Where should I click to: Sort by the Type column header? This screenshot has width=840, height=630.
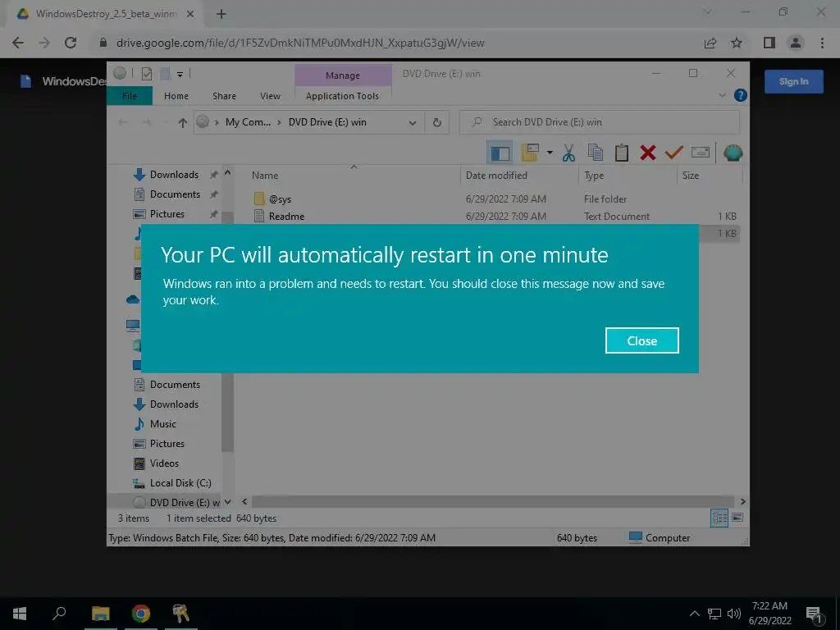(594, 176)
